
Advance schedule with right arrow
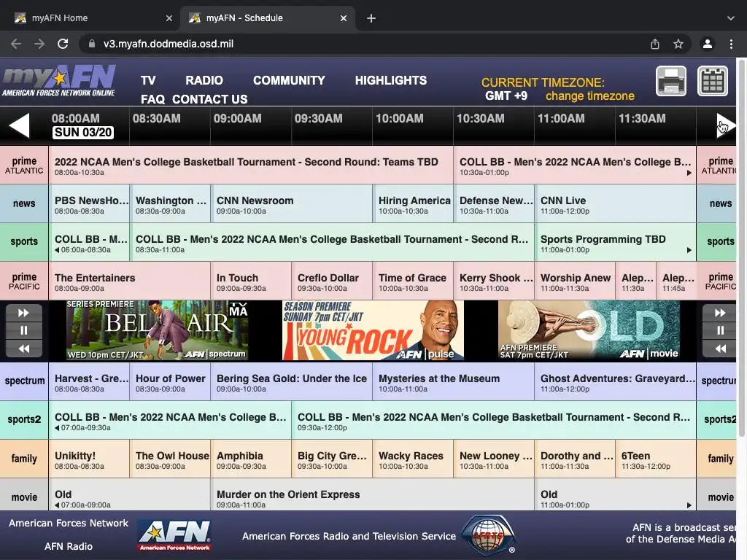pyautogui.click(x=726, y=125)
